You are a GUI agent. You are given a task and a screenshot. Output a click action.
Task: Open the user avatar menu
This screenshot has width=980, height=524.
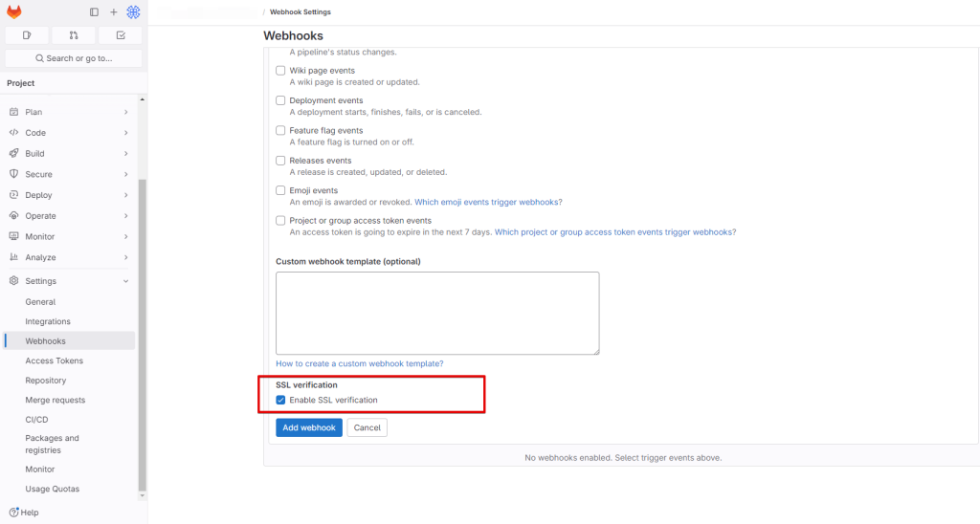point(133,12)
